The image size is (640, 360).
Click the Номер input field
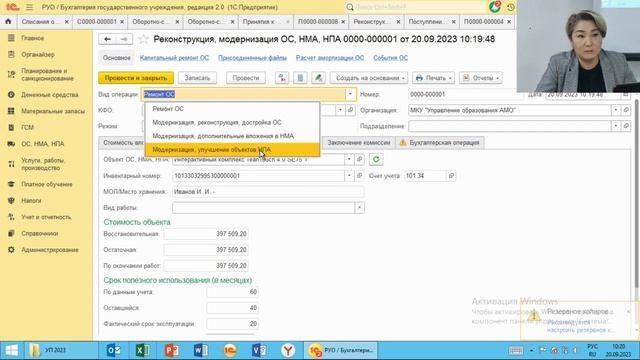465,94
